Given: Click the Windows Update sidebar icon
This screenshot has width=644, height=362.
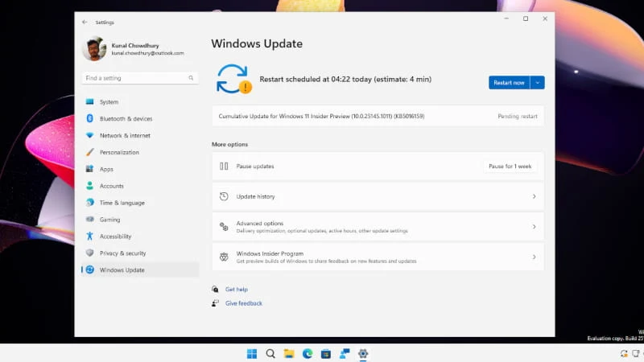Looking at the screenshot, I should coord(89,269).
